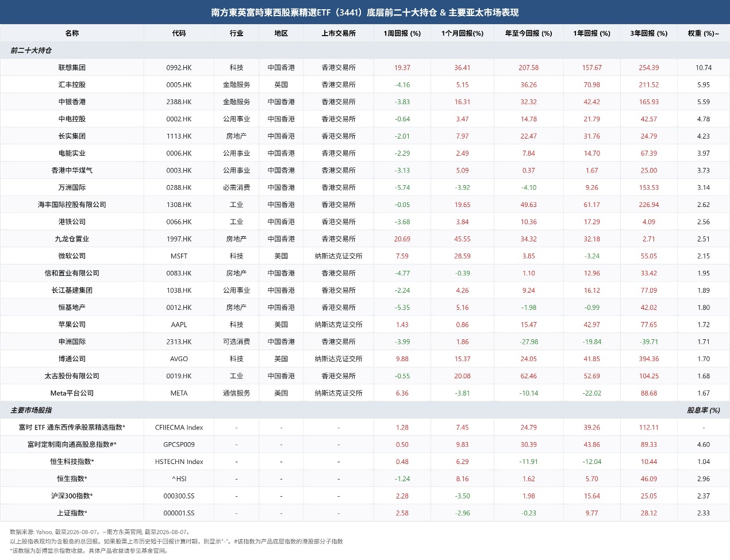Click the 行业 column header
The image size is (730, 560).
236,33
